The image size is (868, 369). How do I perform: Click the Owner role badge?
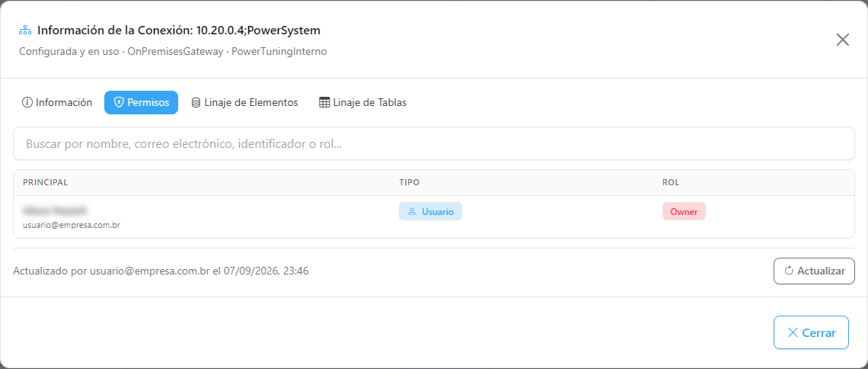685,212
